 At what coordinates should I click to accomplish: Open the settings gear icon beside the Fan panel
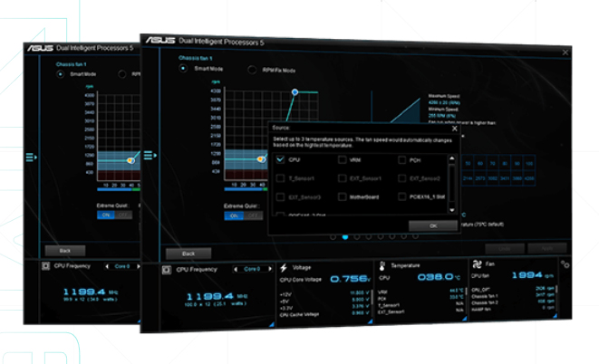pos(565,263)
